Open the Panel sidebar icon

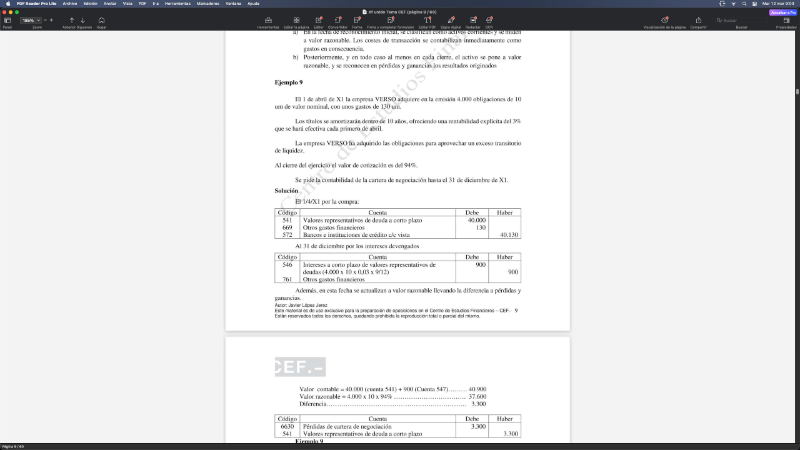tap(7, 21)
